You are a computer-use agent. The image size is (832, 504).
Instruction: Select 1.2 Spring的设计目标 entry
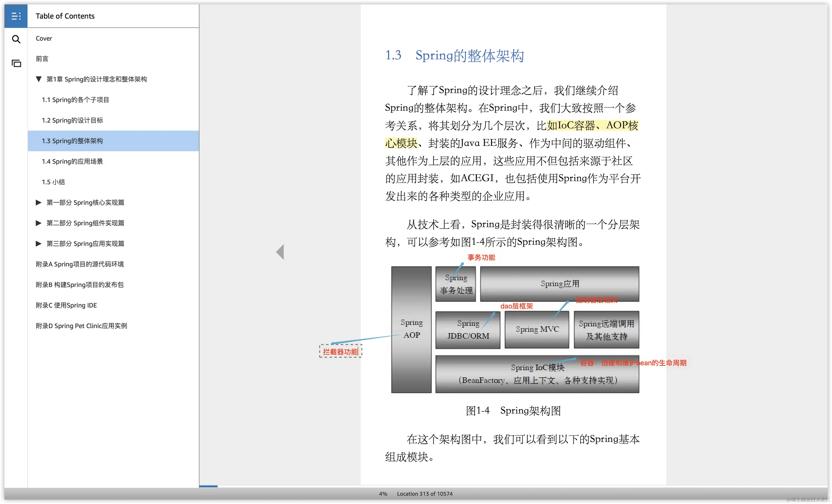(x=72, y=120)
